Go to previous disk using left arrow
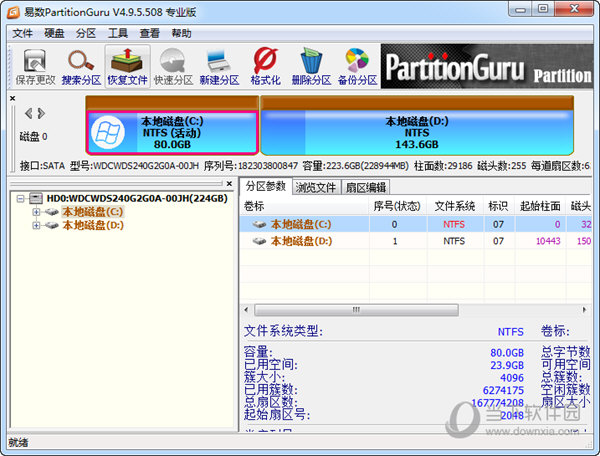The image size is (600, 456). 27,113
